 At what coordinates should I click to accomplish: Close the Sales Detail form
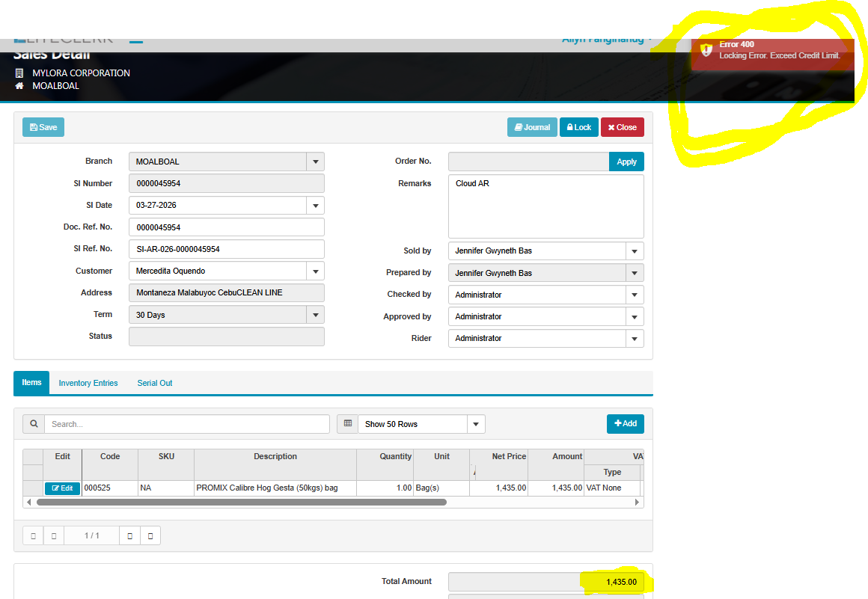[x=622, y=127]
